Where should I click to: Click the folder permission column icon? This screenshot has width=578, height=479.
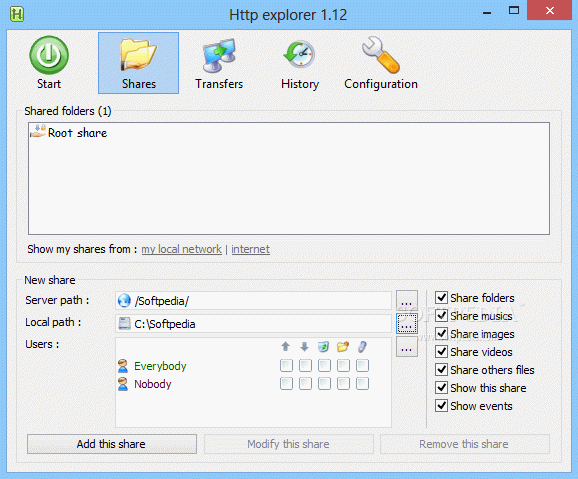[343, 347]
